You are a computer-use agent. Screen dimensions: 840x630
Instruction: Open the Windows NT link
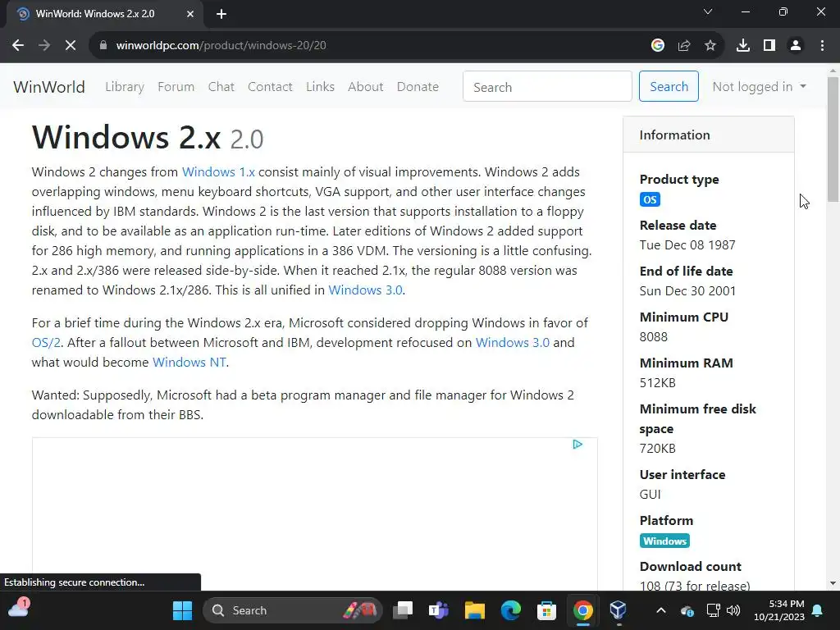click(x=189, y=362)
